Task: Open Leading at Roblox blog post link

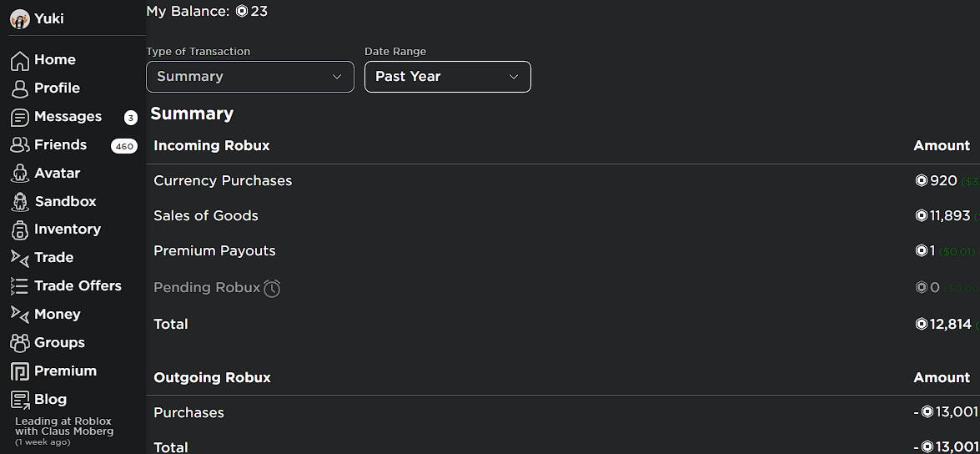Action: point(63,426)
